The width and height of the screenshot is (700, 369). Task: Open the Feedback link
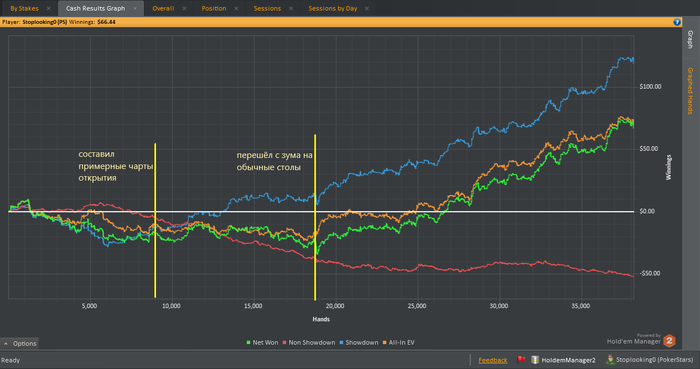[492, 360]
